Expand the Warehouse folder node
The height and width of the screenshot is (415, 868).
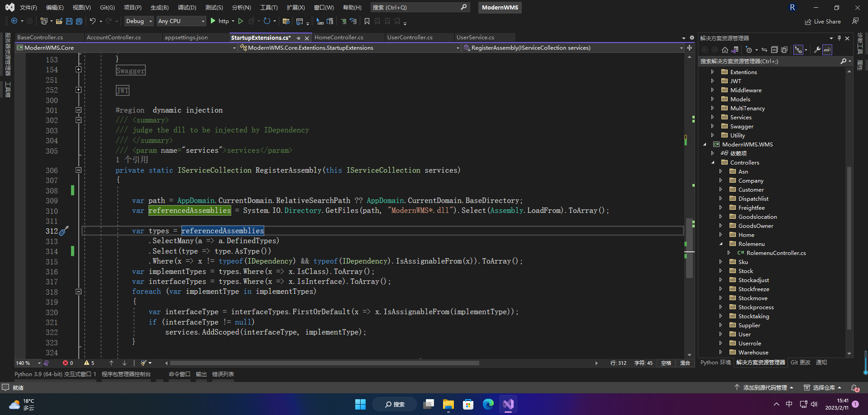[721, 352]
